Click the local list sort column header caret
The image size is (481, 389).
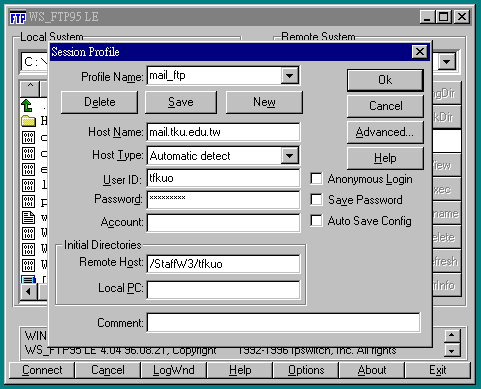[x=30, y=88]
